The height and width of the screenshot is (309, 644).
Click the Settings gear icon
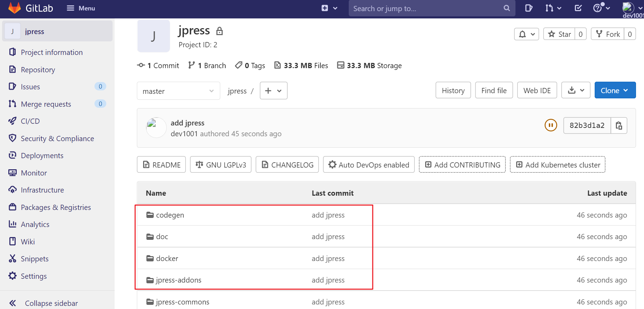[13, 276]
